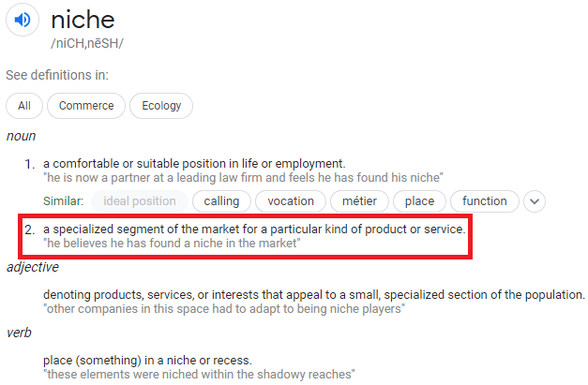Select the Commerce definitions filter

[x=86, y=106]
